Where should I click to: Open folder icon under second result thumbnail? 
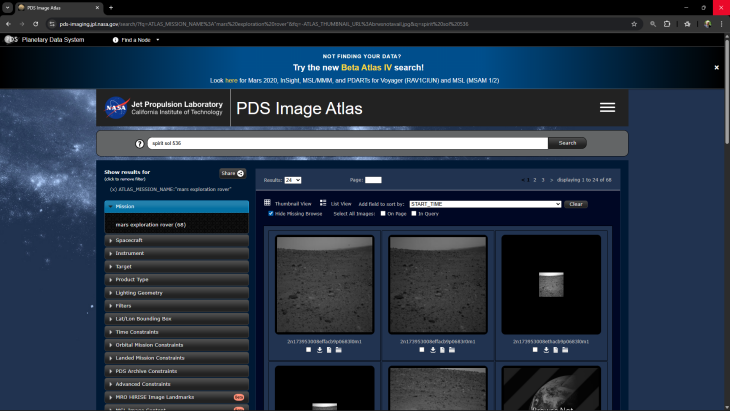[x=452, y=350]
